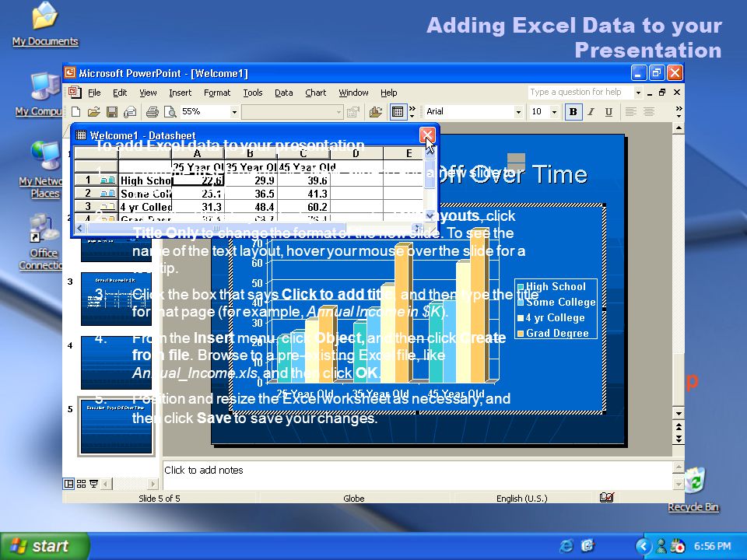Open the Data menu
747x560 pixels.
(x=283, y=93)
